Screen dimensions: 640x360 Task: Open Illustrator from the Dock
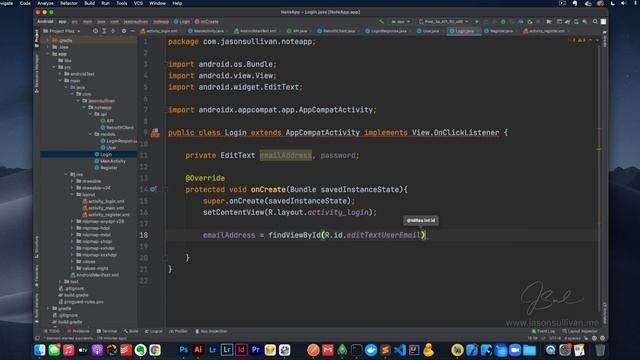point(198,350)
